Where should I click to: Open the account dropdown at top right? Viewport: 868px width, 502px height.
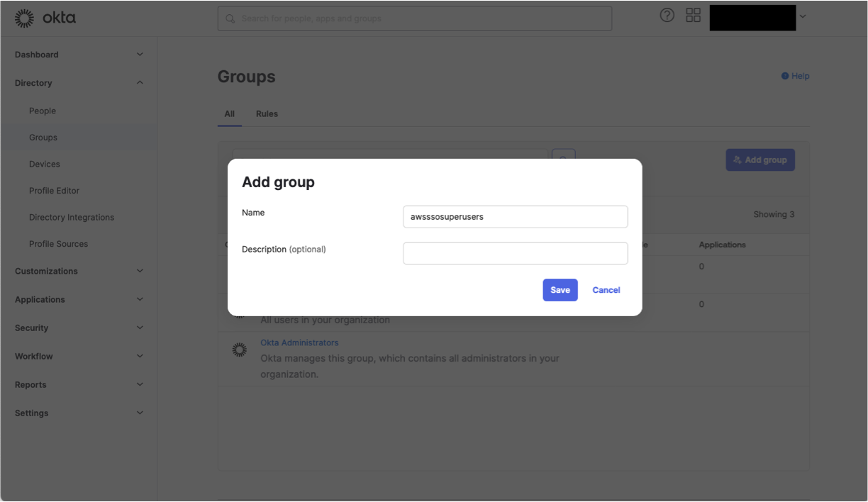coord(802,16)
